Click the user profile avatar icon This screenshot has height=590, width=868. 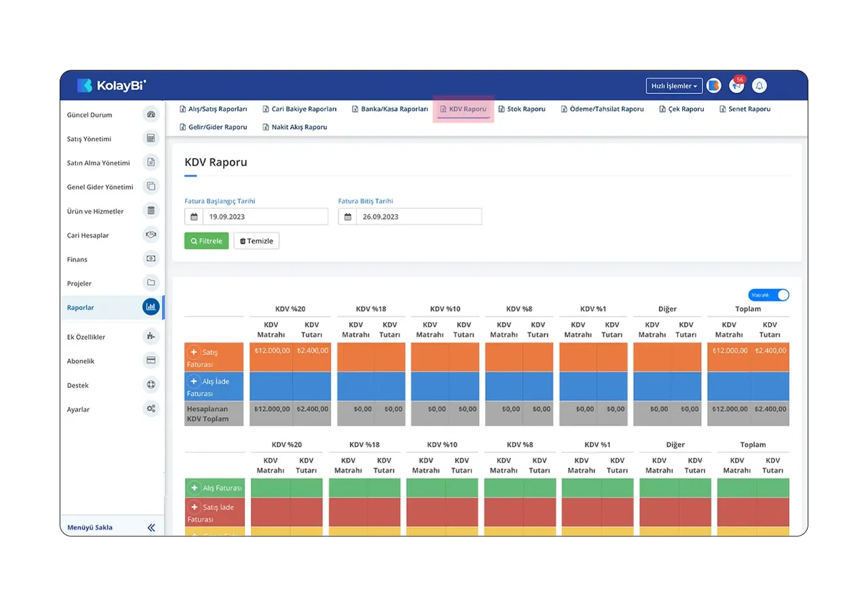(713, 86)
